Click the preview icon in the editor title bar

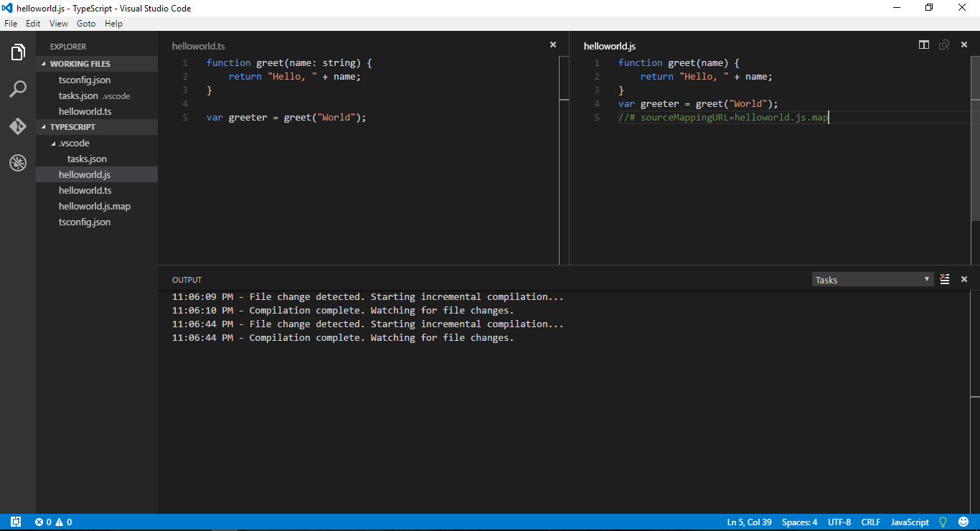944,44
